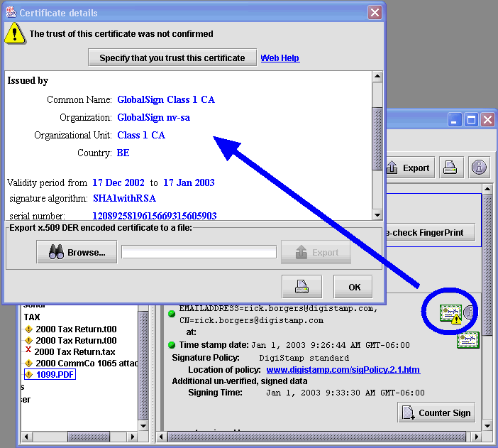The height and width of the screenshot is (448, 498).
Task: Select the 2000 Tax Return.tax file
Action: tap(74, 351)
